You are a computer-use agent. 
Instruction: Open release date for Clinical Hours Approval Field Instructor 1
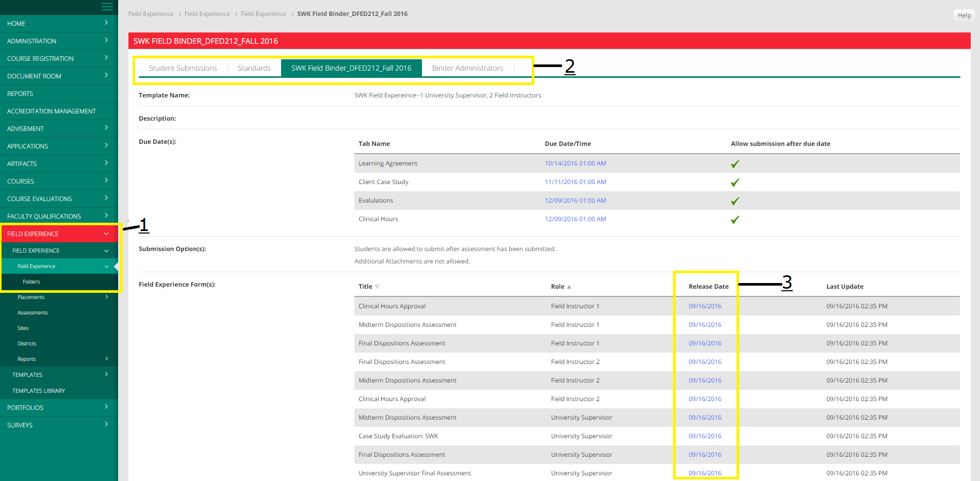pos(705,306)
